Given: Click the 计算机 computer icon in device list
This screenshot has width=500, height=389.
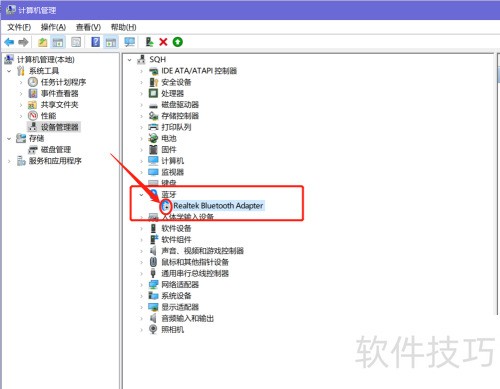Looking at the screenshot, I should pos(153,161).
